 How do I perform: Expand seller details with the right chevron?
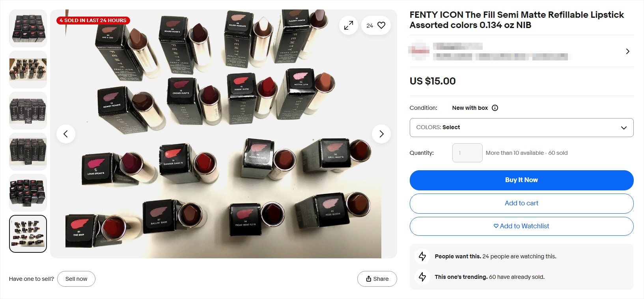click(x=627, y=51)
